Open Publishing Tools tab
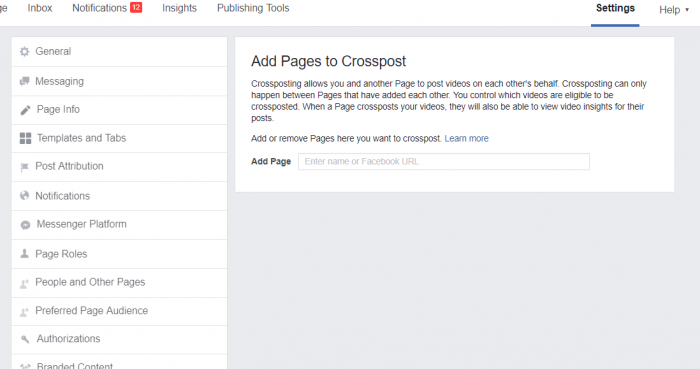Image resolution: width=700 pixels, height=369 pixels. pyautogui.click(x=253, y=8)
